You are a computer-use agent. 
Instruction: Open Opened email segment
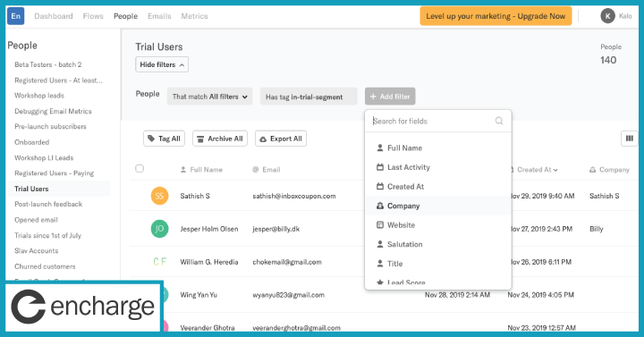coord(36,220)
